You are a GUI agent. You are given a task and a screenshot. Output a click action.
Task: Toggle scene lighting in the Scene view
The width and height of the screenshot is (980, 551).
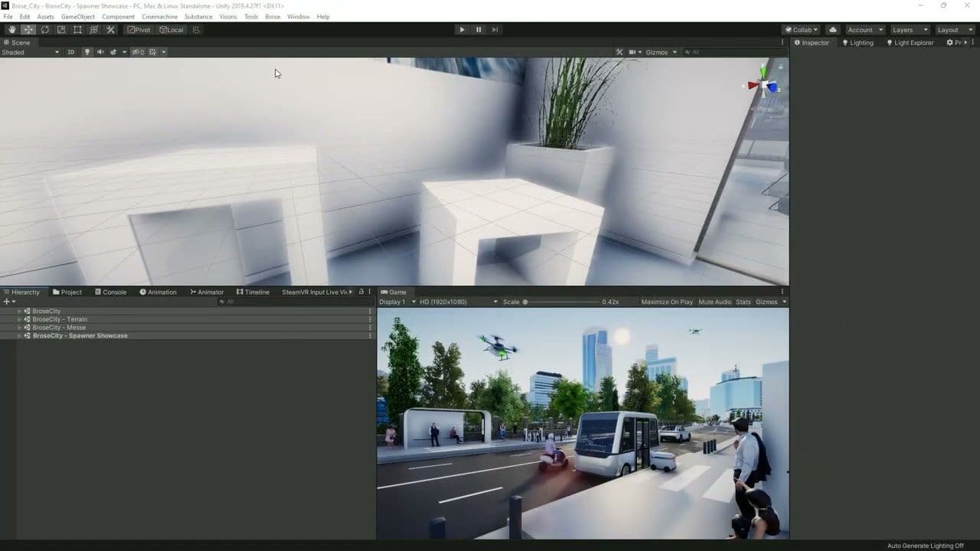tap(87, 52)
